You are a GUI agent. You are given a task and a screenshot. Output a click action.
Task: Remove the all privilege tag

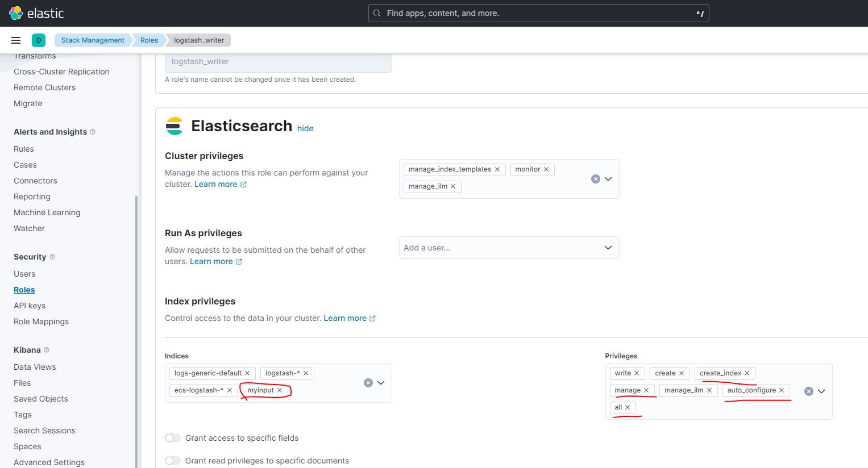click(628, 407)
